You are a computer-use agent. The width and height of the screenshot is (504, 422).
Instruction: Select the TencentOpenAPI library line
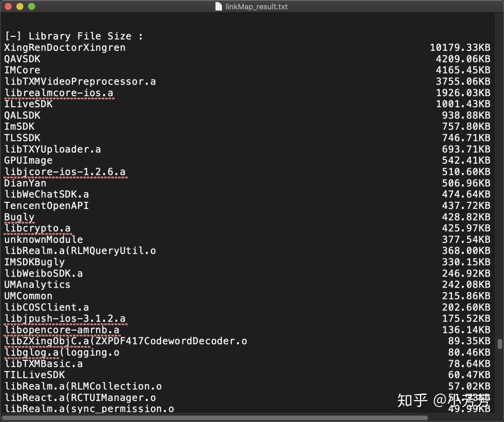(x=46, y=206)
